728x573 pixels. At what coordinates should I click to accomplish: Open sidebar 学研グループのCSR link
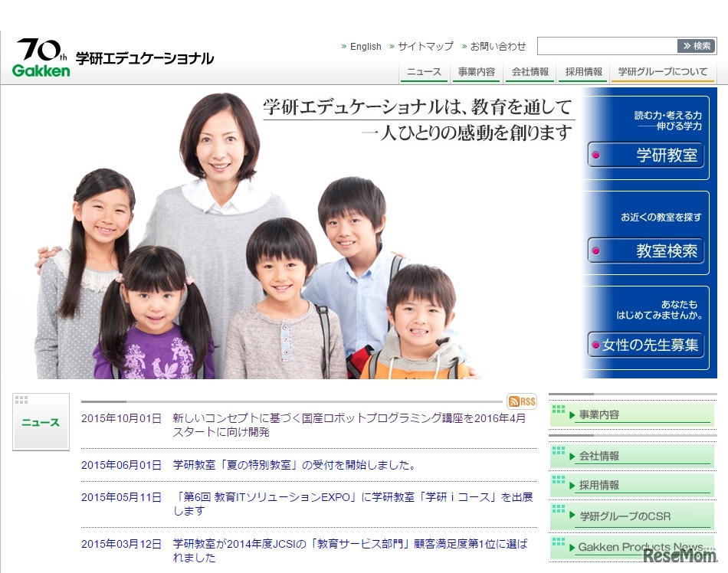(x=632, y=516)
